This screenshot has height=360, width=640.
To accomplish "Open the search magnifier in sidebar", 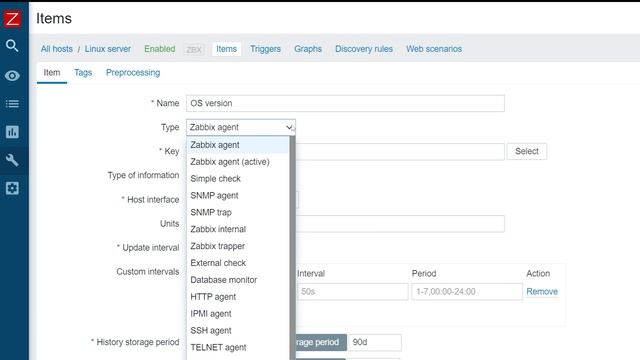I will [x=12, y=46].
